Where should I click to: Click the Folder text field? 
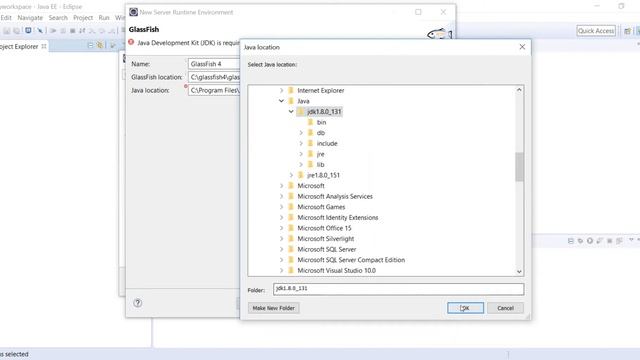(x=398, y=289)
